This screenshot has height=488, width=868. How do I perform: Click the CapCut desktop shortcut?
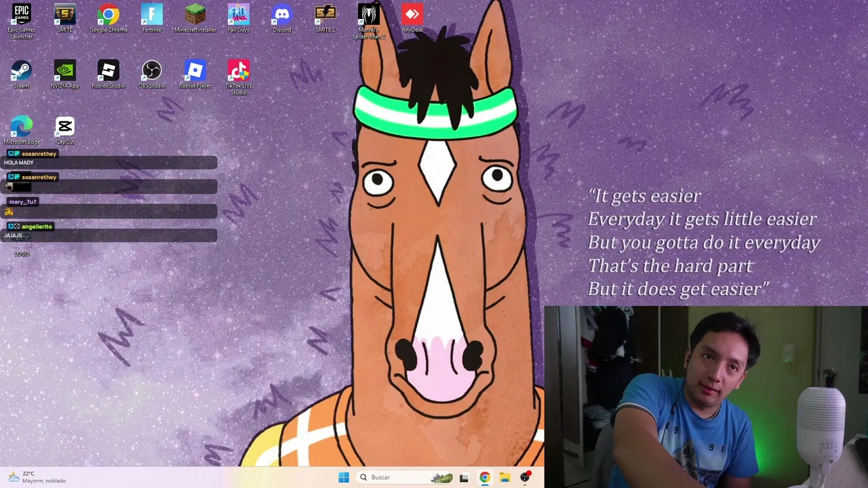[65, 131]
